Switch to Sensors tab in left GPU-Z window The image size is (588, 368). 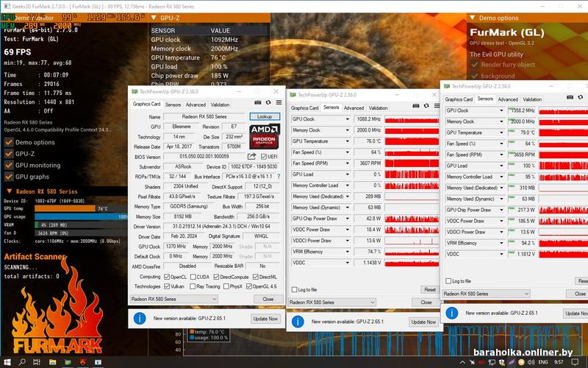173,105
